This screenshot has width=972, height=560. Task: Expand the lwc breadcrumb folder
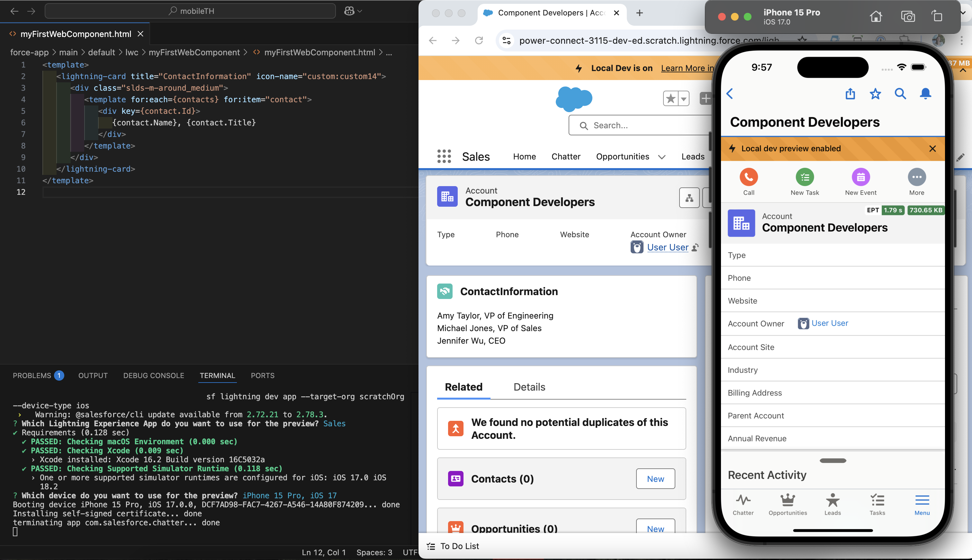click(x=131, y=52)
